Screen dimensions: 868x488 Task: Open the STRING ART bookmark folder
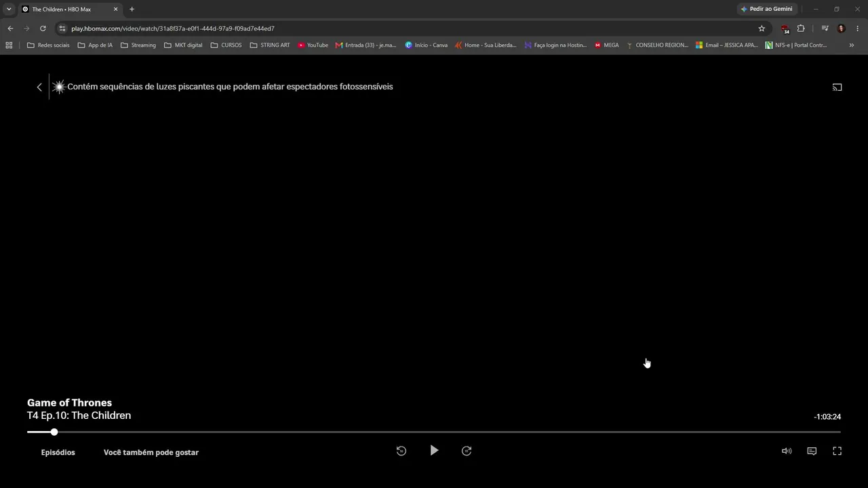[269, 45]
